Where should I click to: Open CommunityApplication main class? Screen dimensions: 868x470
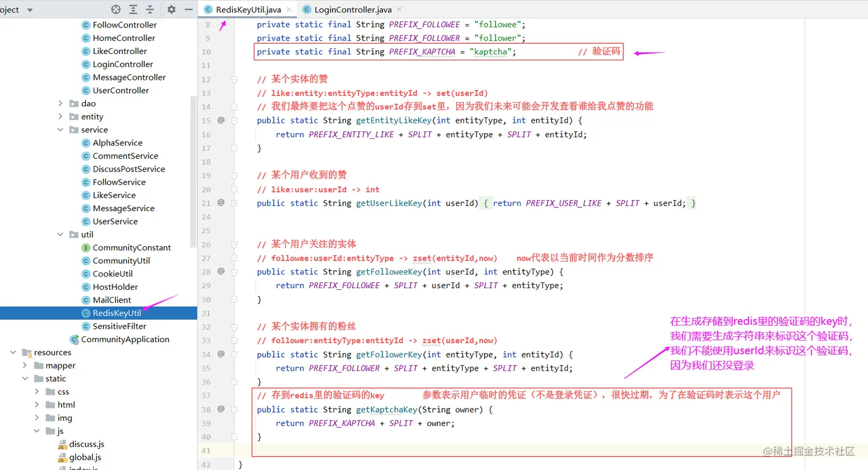[125, 339]
